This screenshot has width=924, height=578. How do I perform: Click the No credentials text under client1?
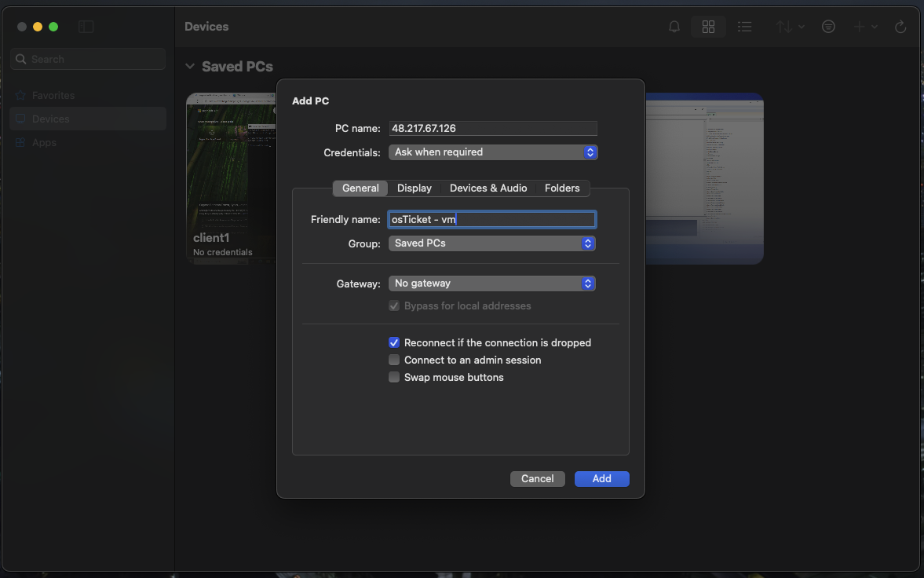pos(223,252)
